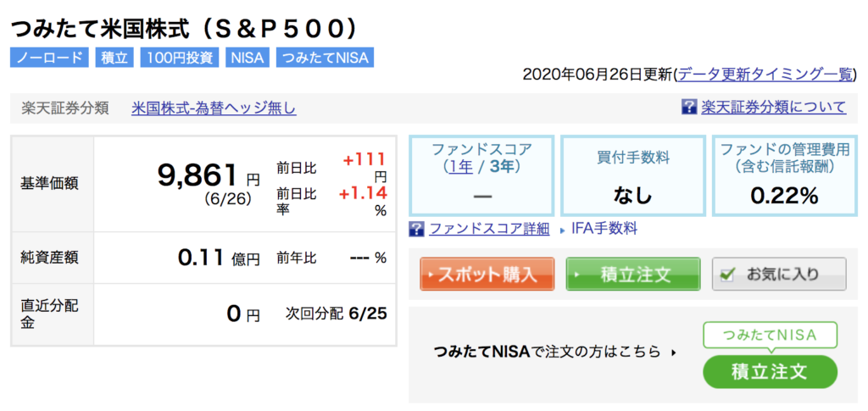Click the arrow after つみたてNISAで注文の方はこちら
This screenshot has height=411, width=868.
click(x=673, y=352)
